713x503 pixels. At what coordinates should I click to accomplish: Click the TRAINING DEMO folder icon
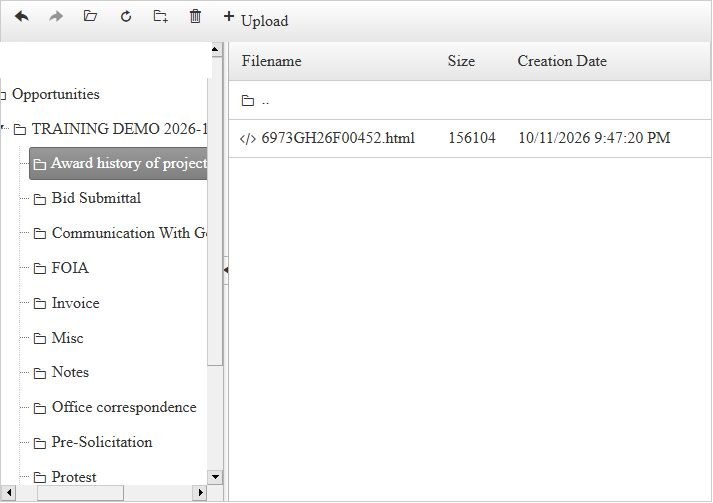tap(20, 130)
